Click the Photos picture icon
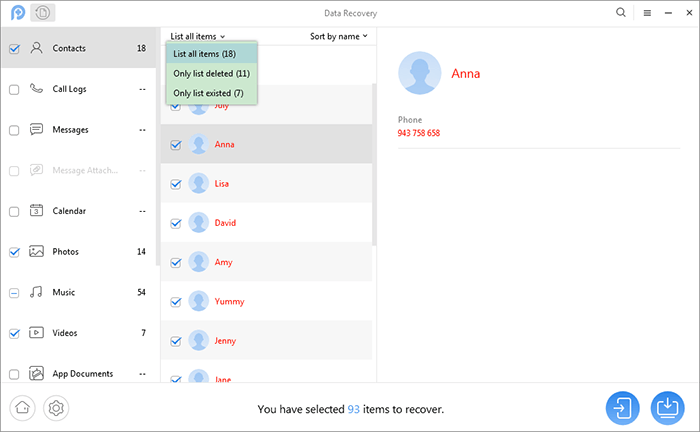The image size is (700, 432). (36, 251)
